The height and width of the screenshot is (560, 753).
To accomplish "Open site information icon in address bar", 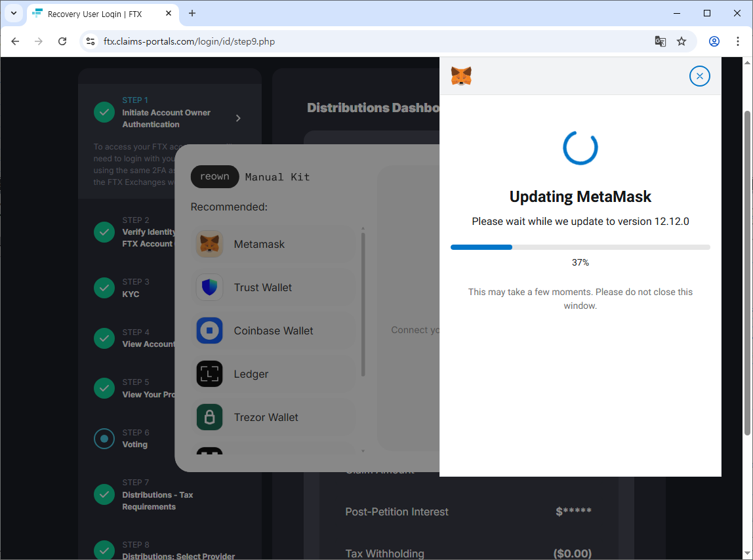I will point(91,41).
